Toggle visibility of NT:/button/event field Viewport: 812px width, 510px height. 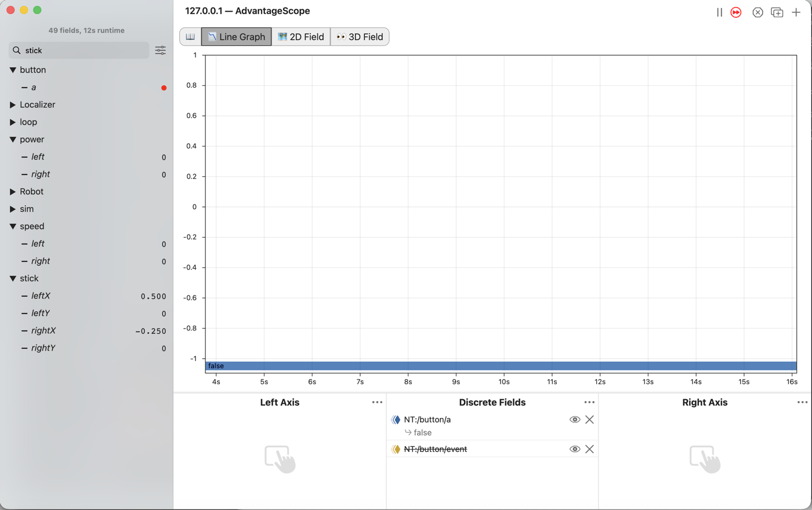575,449
